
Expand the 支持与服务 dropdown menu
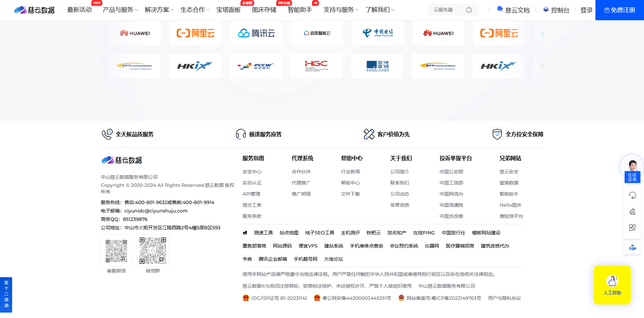(x=341, y=10)
